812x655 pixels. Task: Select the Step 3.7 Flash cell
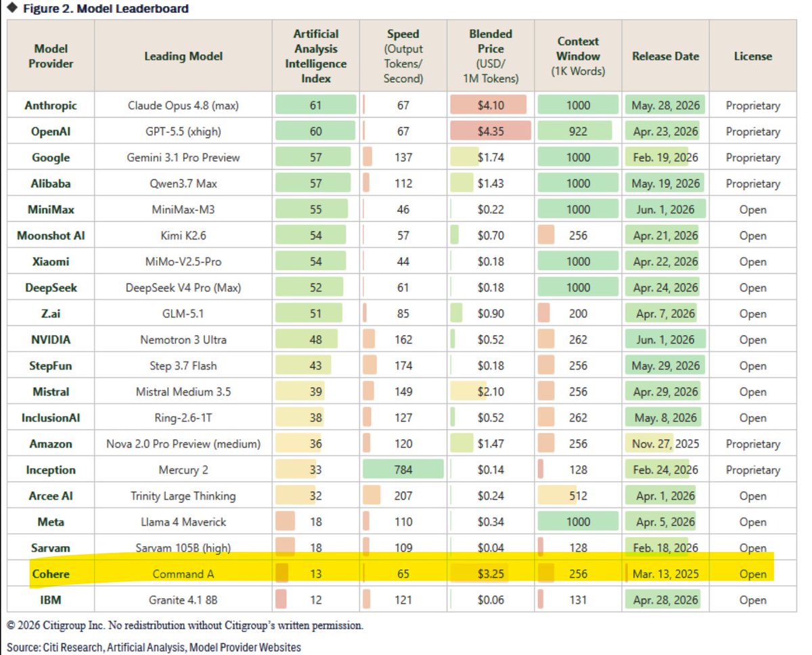tap(183, 366)
